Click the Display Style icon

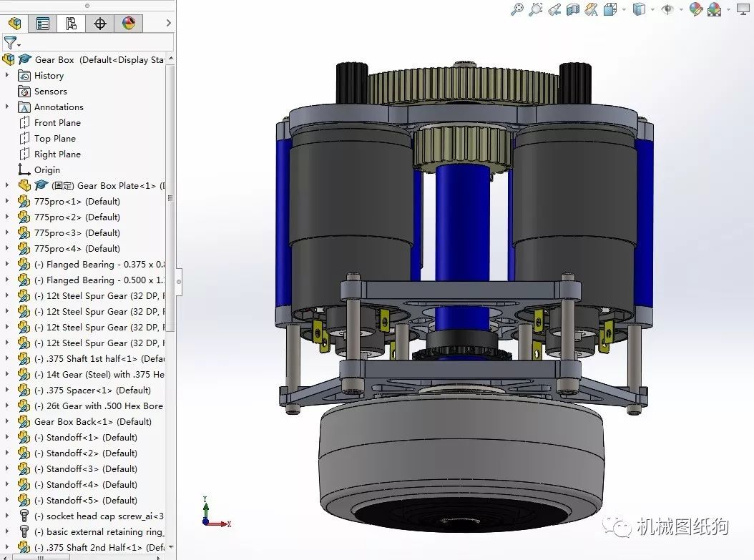point(639,9)
